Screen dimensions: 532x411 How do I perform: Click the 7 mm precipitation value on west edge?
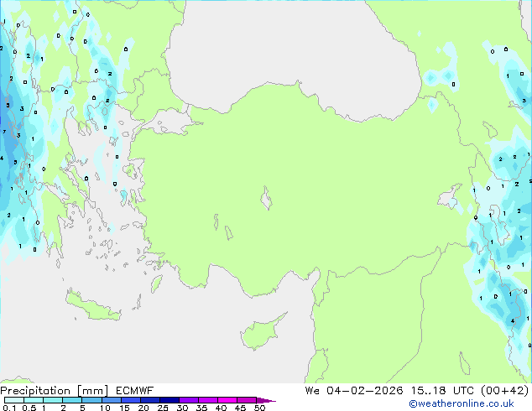[4, 132]
